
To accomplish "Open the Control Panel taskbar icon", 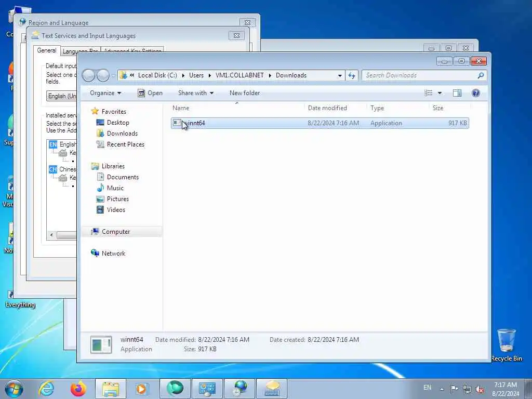I will point(207,389).
